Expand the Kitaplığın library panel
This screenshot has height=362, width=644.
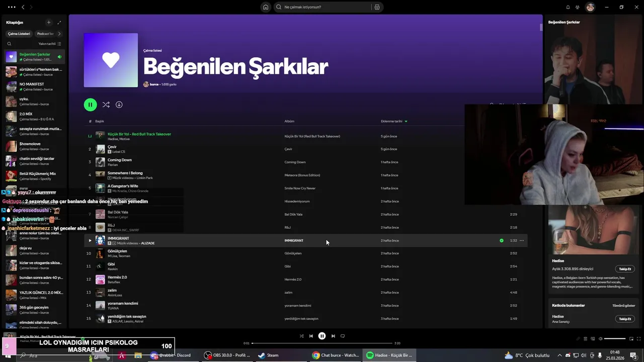pyautogui.click(x=59, y=22)
